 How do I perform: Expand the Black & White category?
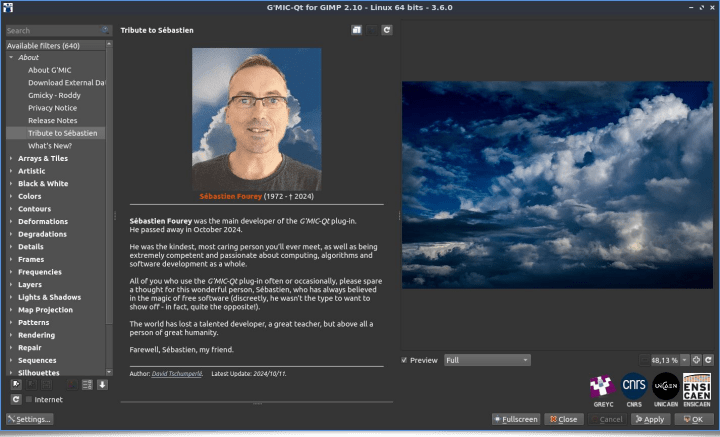pyautogui.click(x=11, y=184)
